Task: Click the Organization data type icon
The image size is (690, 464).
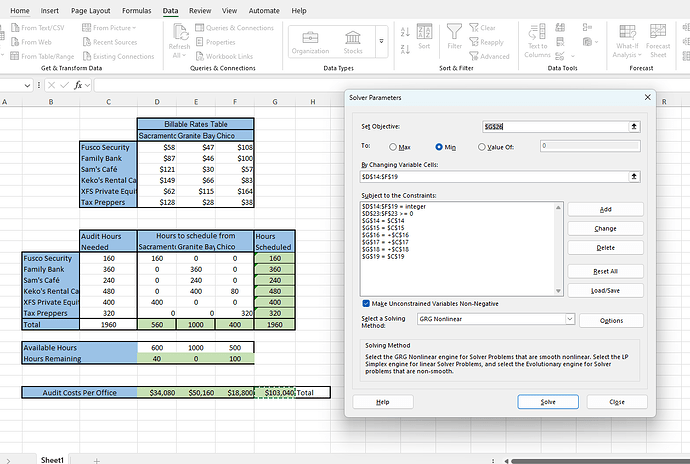Action: tap(310, 39)
